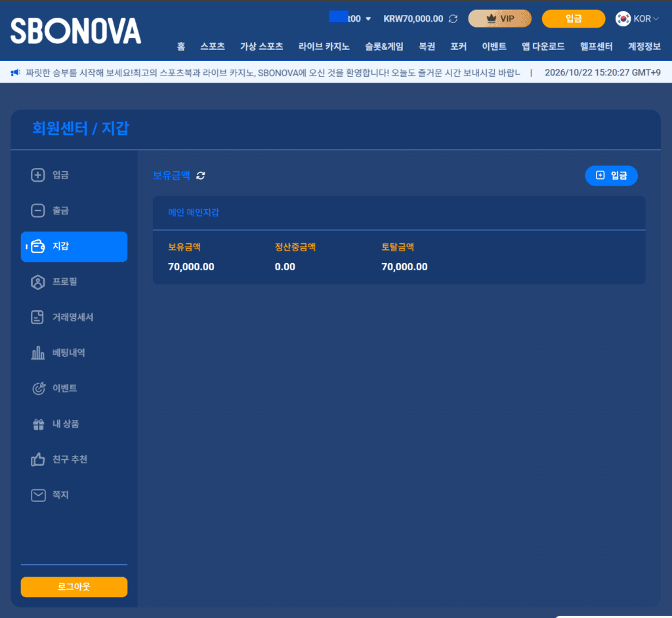The height and width of the screenshot is (618, 672).
Task: Click the orange 로그아웃 button
Action: click(74, 587)
